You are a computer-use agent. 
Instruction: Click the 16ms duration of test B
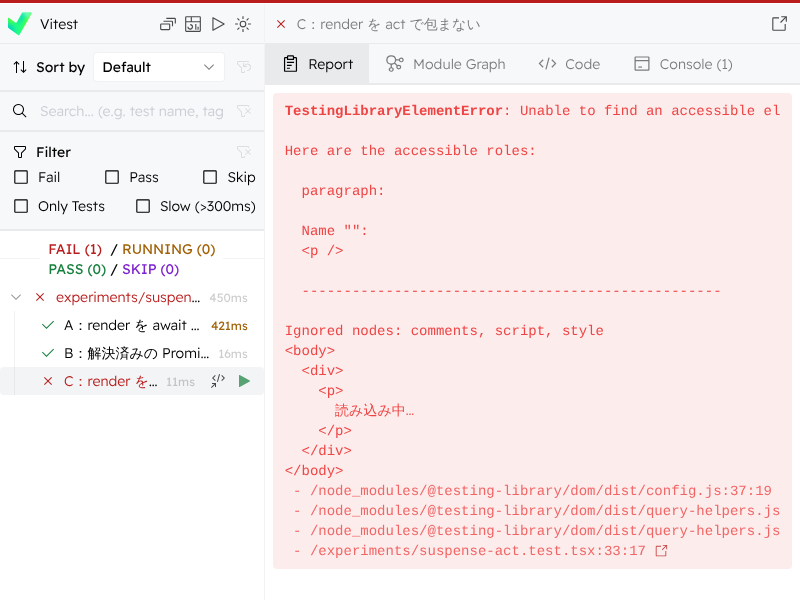click(x=233, y=354)
